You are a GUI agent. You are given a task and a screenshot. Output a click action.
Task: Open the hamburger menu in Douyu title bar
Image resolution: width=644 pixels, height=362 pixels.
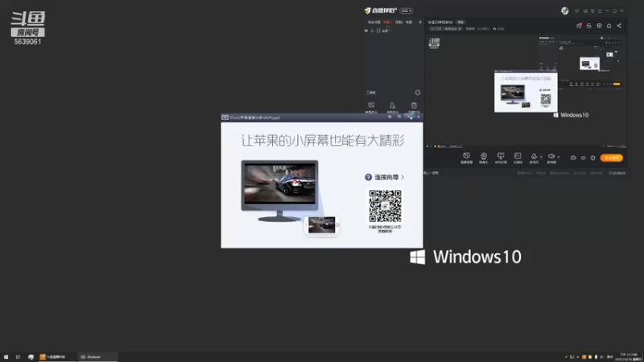click(600, 10)
